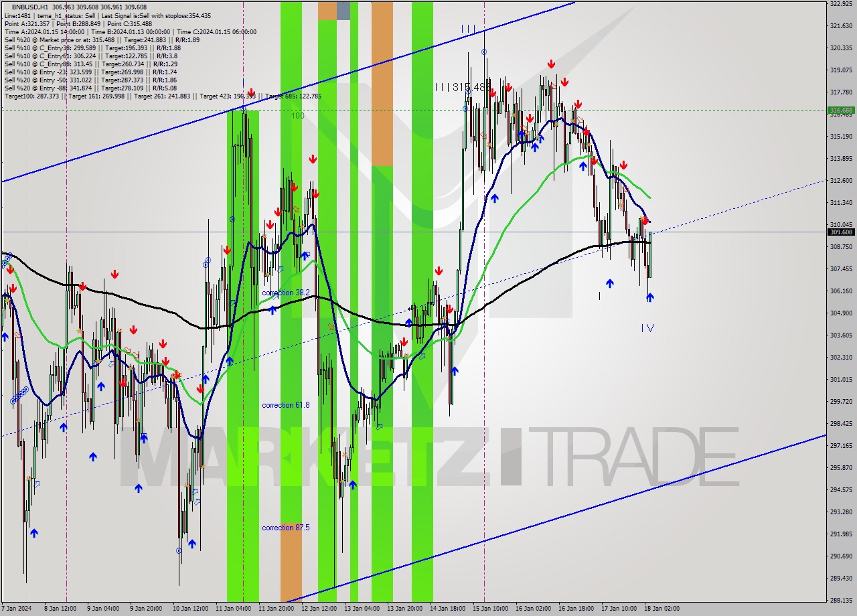
Task: Click the 315.190 price axis label
Action: pos(841,136)
